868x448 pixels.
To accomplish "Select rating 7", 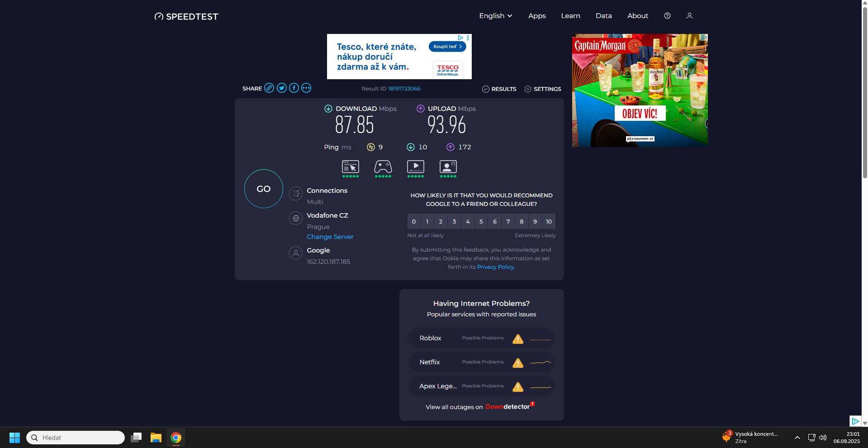I will (508, 222).
